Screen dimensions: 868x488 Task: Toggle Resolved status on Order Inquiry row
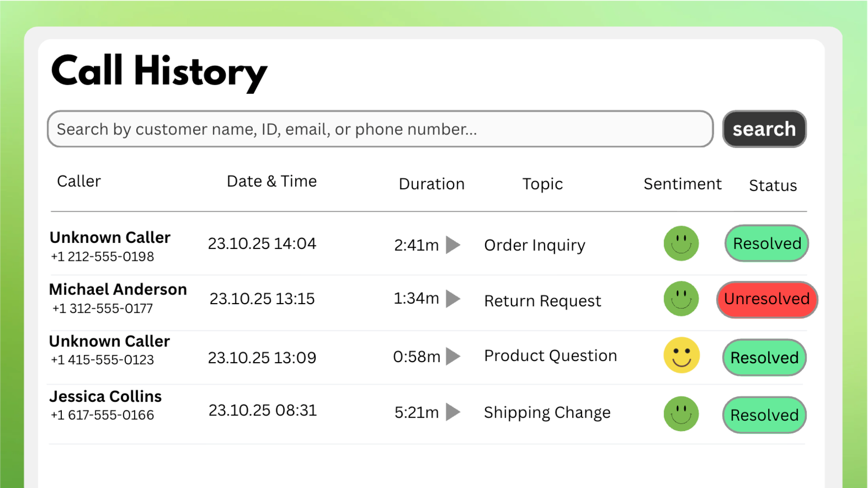tap(767, 243)
